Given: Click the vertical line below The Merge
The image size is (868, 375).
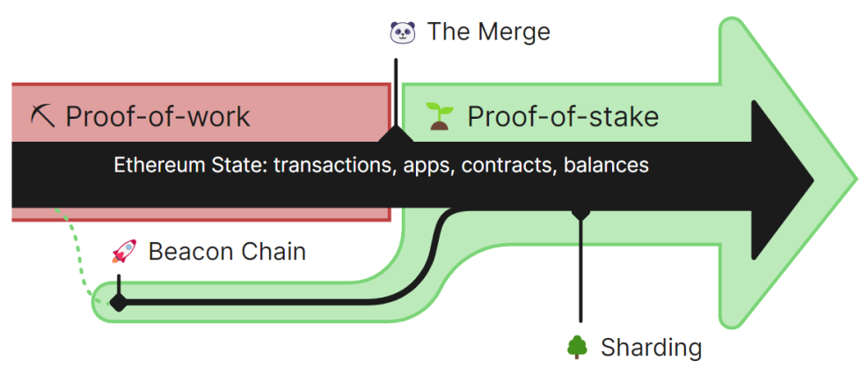Looking at the screenshot, I should click(396, 92).
